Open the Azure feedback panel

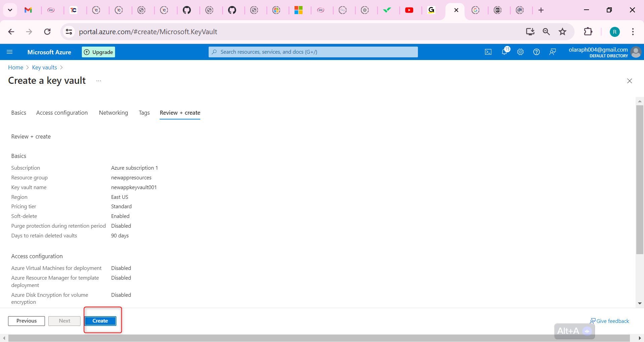coord(552,52)
